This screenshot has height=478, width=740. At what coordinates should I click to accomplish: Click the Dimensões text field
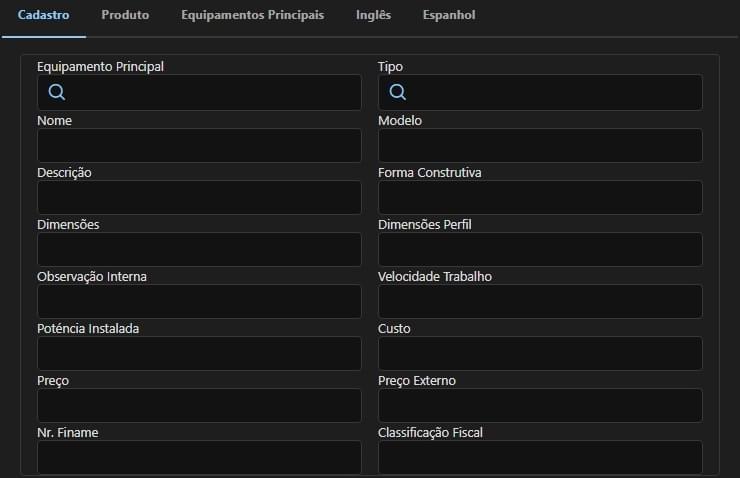[199, 250]
